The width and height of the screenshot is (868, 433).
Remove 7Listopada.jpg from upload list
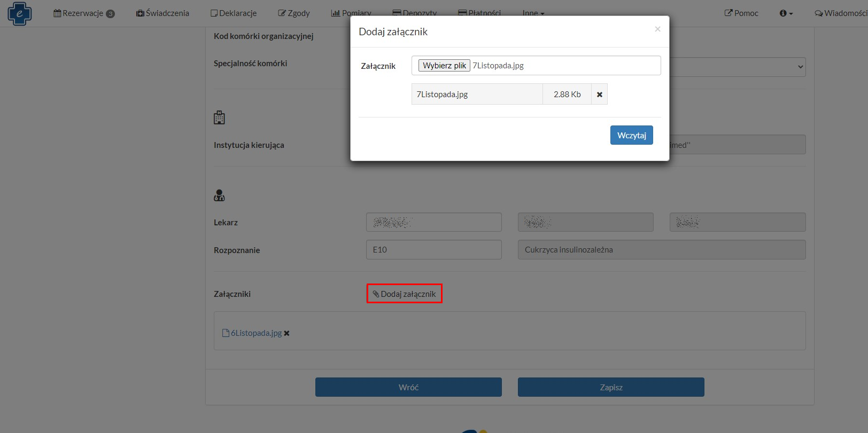pyautogui.click(x=599, y=95)
